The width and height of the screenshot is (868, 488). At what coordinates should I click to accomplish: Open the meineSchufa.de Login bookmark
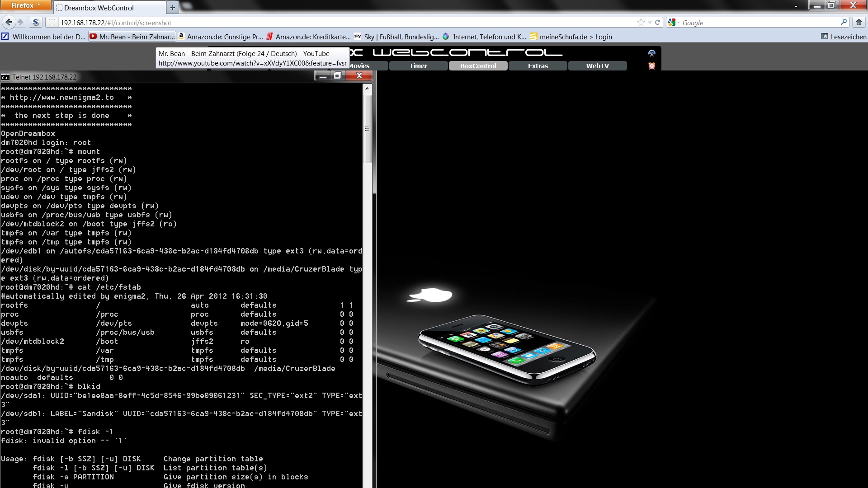point(571,37)
